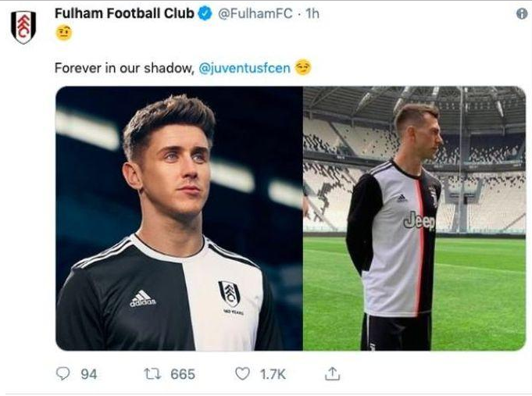Click the "Forever in our shadow" tweet text
This screenshot has height=396, width=532.
(123, 68)
